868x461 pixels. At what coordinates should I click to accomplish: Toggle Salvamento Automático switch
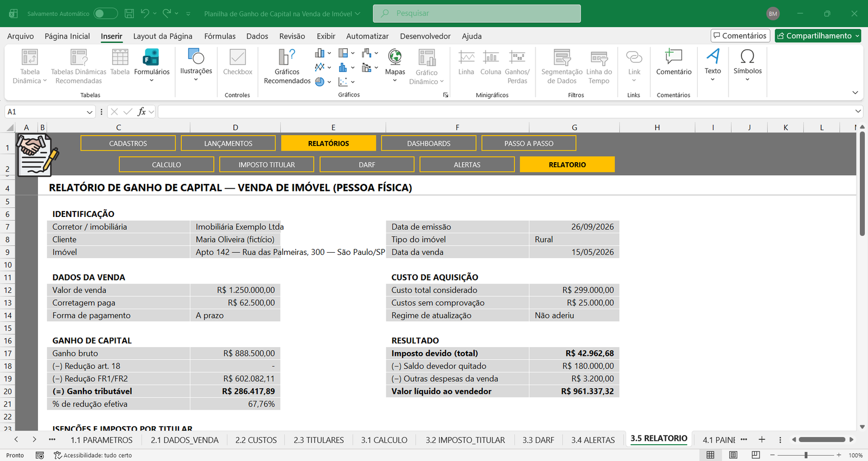(105, 14)
